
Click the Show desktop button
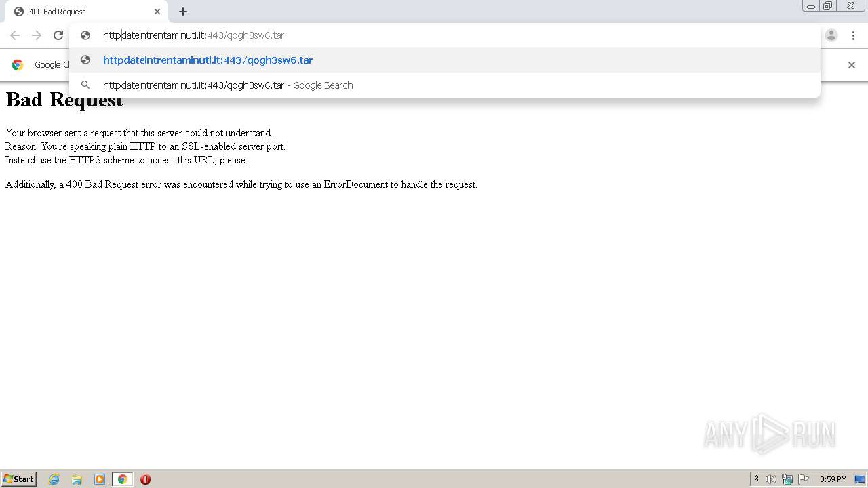tap(861, 479)
